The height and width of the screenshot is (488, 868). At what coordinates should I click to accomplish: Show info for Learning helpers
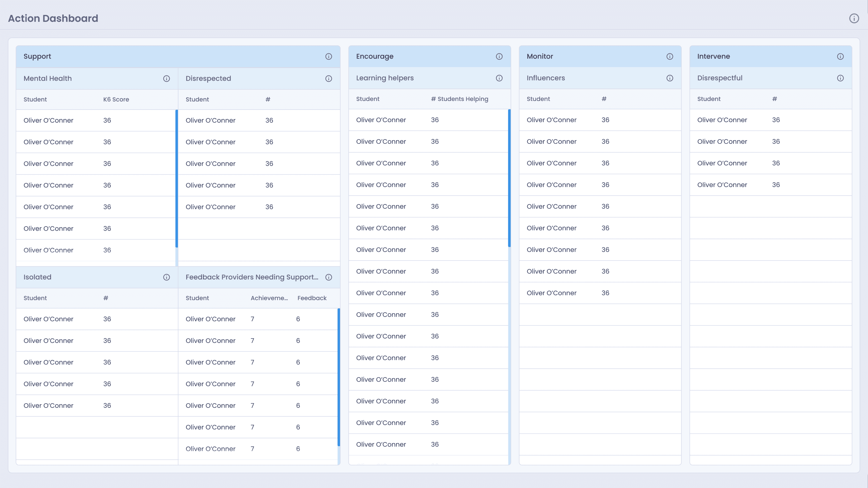tap(499, 78)
